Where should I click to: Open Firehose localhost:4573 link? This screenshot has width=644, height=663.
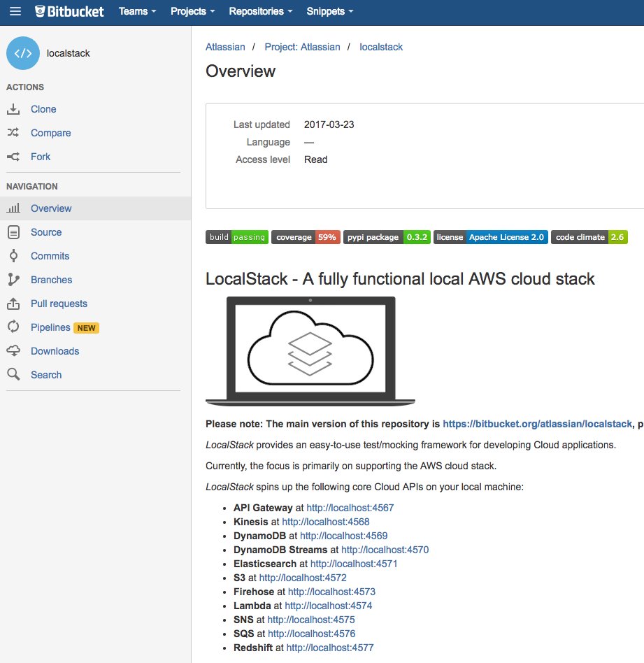coord(331,592)
